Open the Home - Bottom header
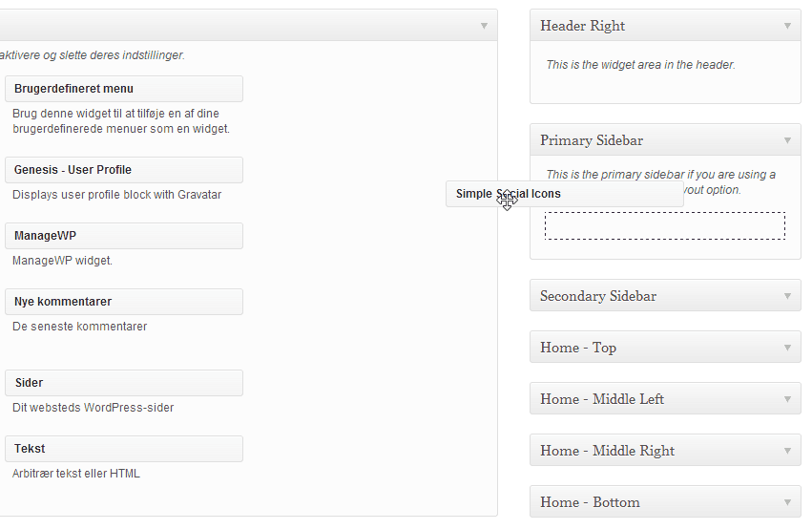The image size is (812, 530). (665, 502)
